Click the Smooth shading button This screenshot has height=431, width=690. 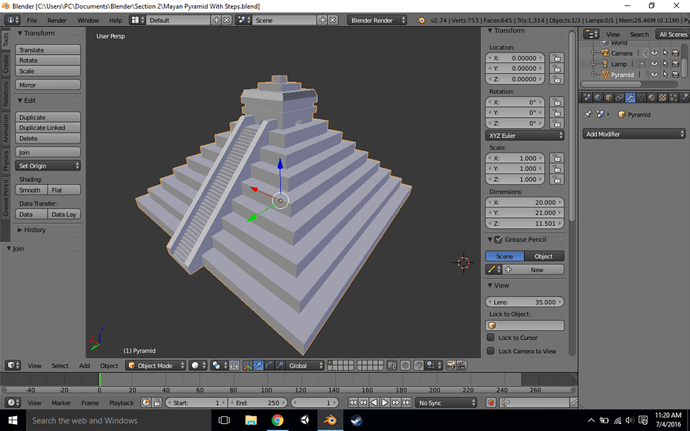(x=30, y=189)
